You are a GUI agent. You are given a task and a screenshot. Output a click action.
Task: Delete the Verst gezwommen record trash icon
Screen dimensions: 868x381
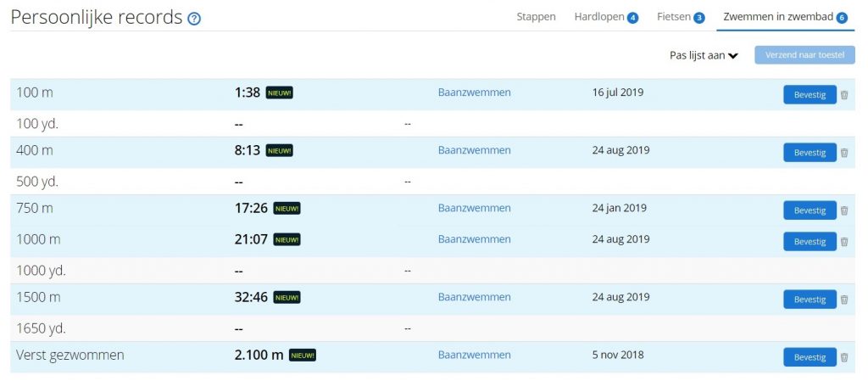pyautogui.click(x=844, y=357)
